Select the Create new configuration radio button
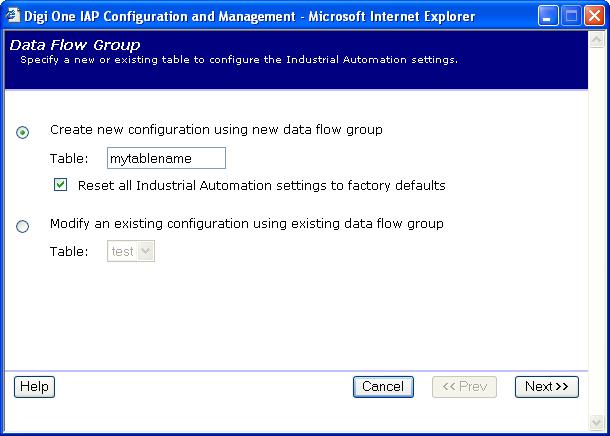610x436 pixels. [x=23, y=132]
